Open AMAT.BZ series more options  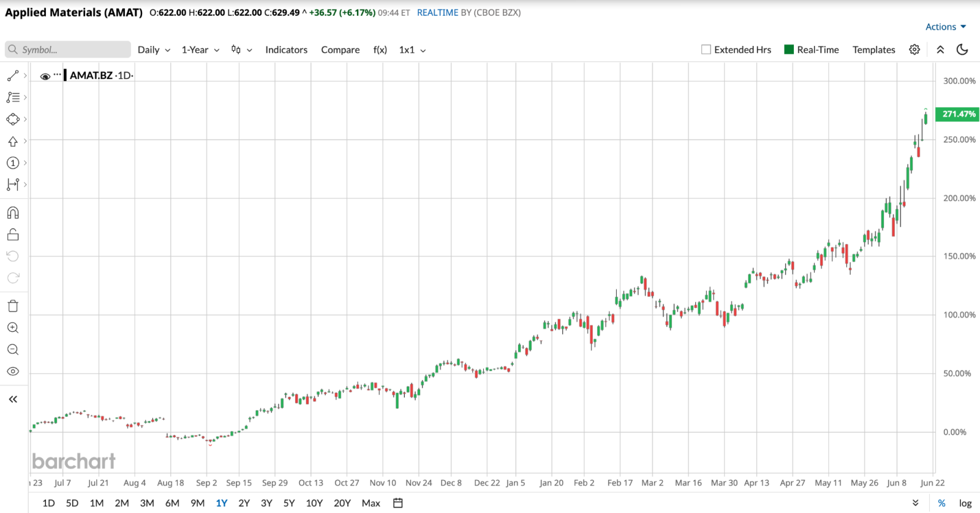tap(57, 75)
